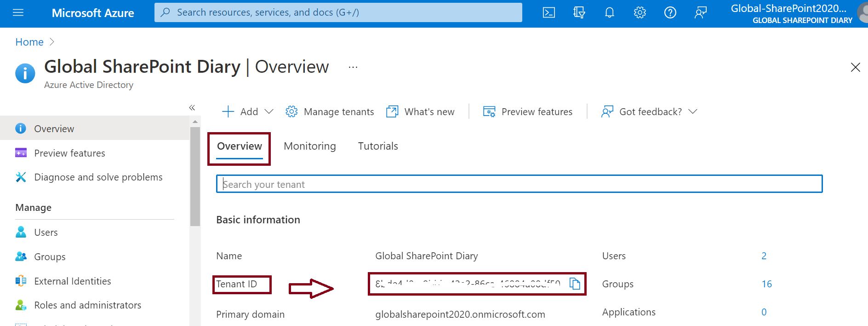
Task: Click the left menu scrollbar thumb
Action: coord(195,176)
